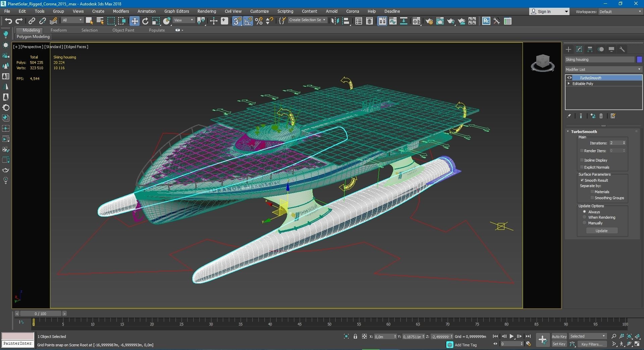Screen dimensions: 644x350
Task: Open the selection filter All dropdown
Action: (72, 20)
